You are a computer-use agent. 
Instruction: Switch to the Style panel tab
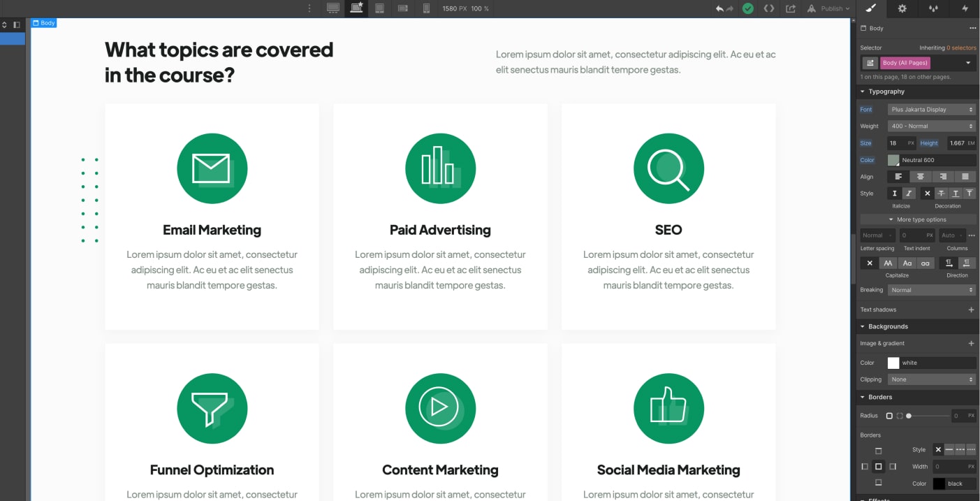point(871,8)
